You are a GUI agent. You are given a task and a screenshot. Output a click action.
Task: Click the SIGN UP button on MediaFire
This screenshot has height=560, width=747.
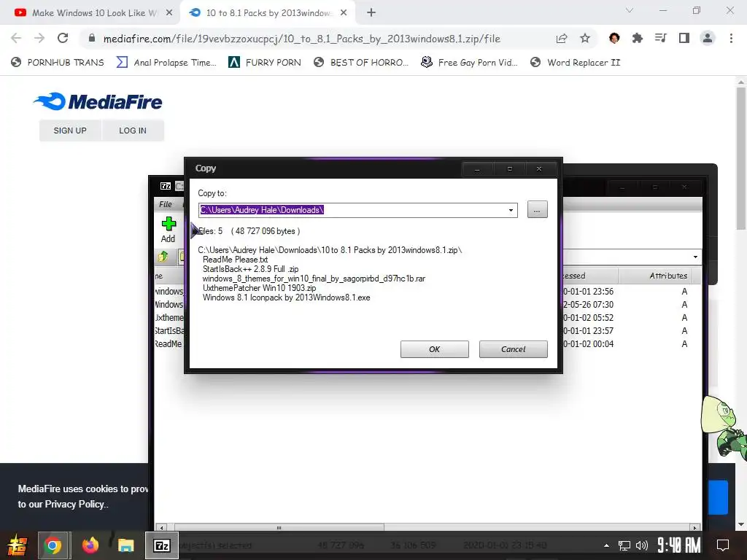70,131
